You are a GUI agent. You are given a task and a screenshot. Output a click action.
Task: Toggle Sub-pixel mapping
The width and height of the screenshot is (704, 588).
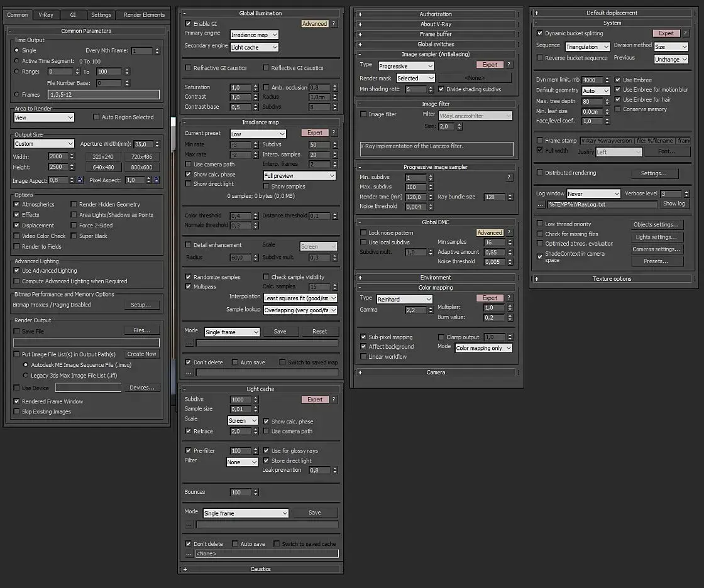tap(363, 337)
